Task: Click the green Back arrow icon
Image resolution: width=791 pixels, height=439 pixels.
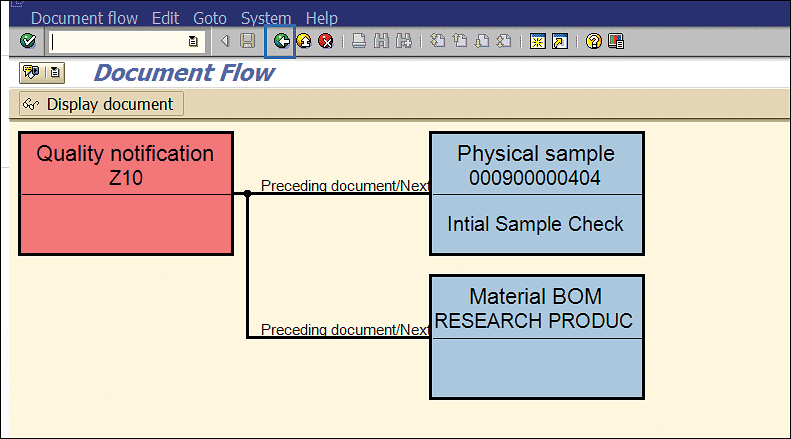Action: click(x=281, y=41)
